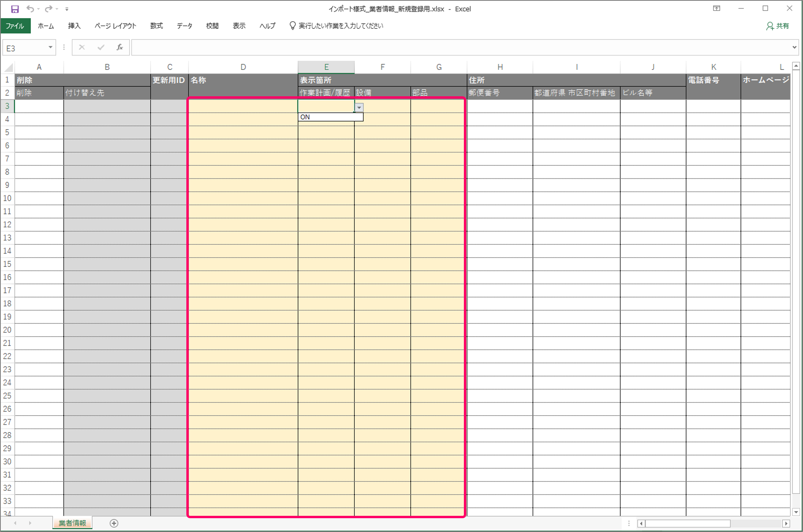The width and height of the screenshot is (803, 532).
Task: Click the 共有 share button
Action: click(x=777, y=26)
